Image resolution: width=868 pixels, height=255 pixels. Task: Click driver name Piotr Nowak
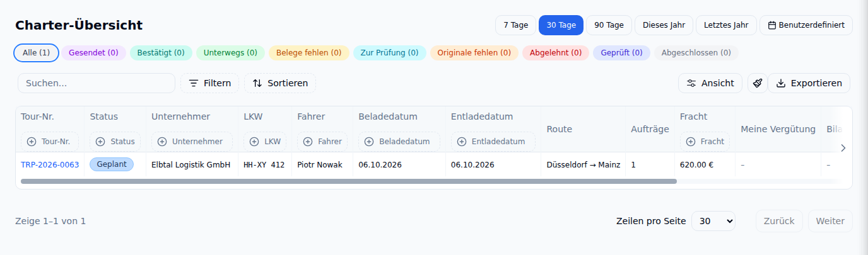320,165
